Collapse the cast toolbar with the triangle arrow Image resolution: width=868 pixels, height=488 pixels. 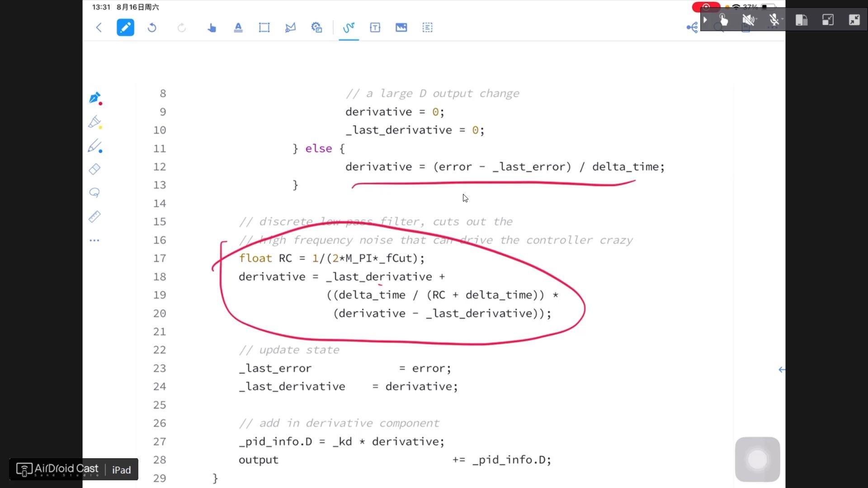point(705,20)
